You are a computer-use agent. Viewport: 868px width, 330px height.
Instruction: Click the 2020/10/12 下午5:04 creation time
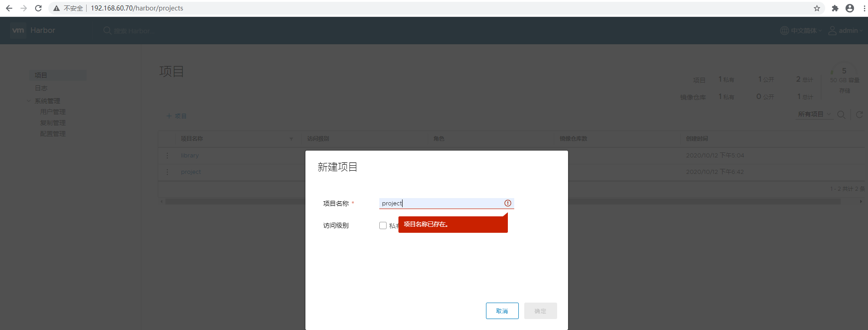pos(715,156)
